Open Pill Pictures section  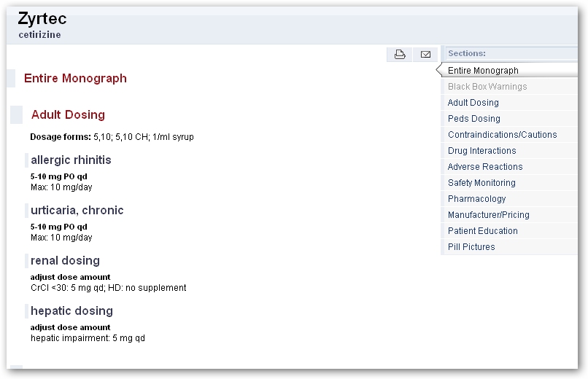(x=471, y=247)
